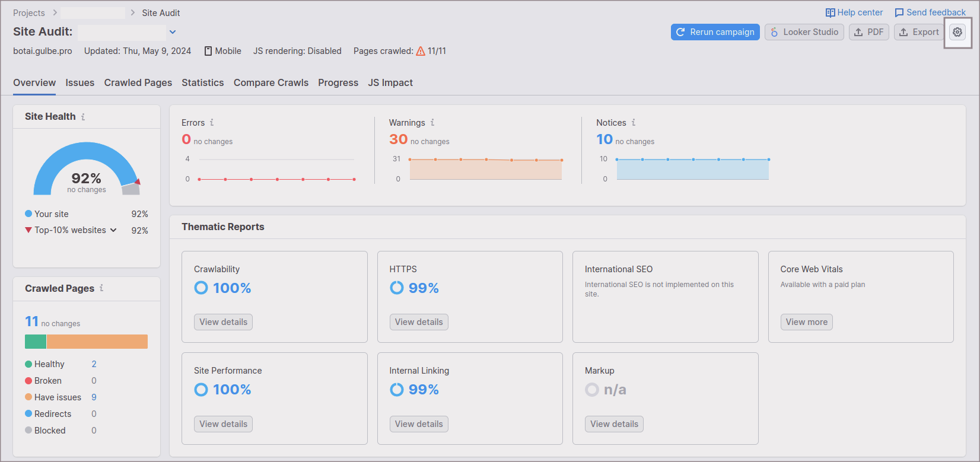Click the Site Health info icon

click(x=83, y=117)
